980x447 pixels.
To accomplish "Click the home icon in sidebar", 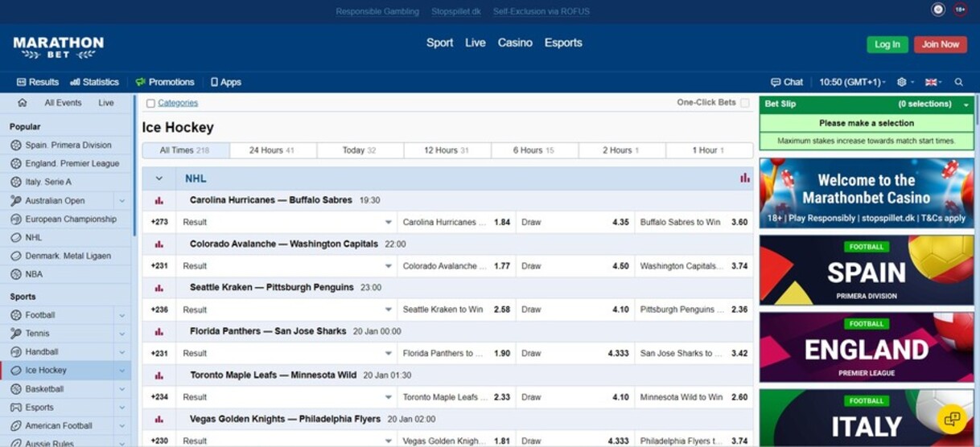I will (22, 103).
